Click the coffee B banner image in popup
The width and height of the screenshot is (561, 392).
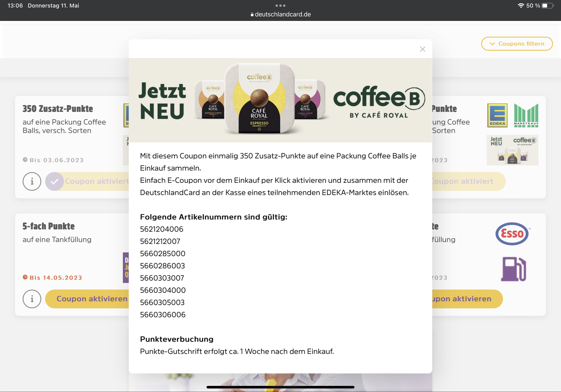[x=280, y=100]
